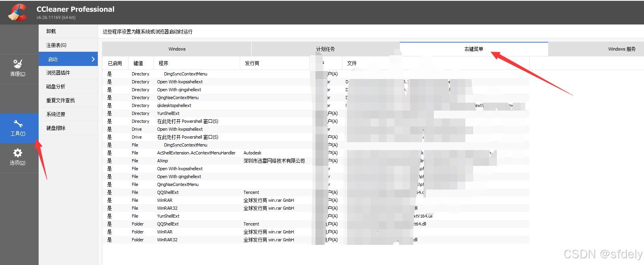Select the AcShellExtension.AcContextMenuHandler row
The image size is (644, 265).
coord(196,153)
